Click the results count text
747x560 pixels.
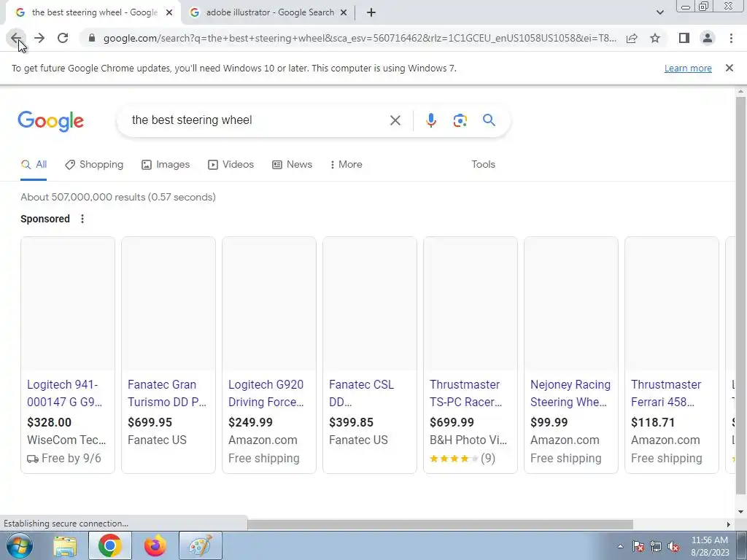point(118,197)
